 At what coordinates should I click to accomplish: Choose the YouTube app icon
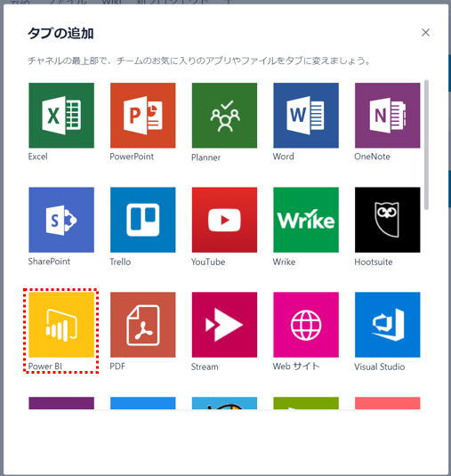[224, 220]
